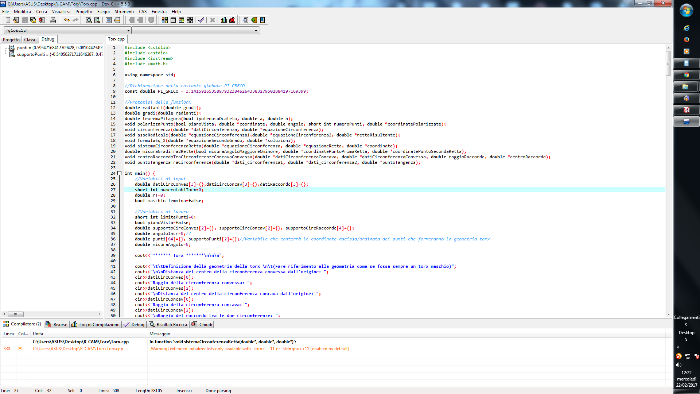Screen dimensions: 700x394
Task: Open the Cerca menu
Action: [x=42, y=12]
